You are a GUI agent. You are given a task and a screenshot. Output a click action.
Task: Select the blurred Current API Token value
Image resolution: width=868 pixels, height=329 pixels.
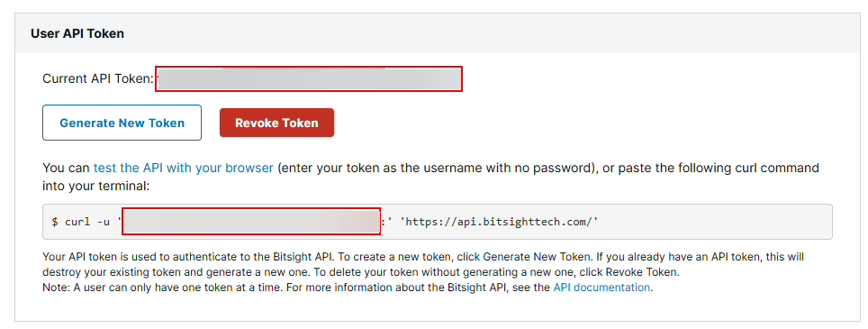click(308, 78)
